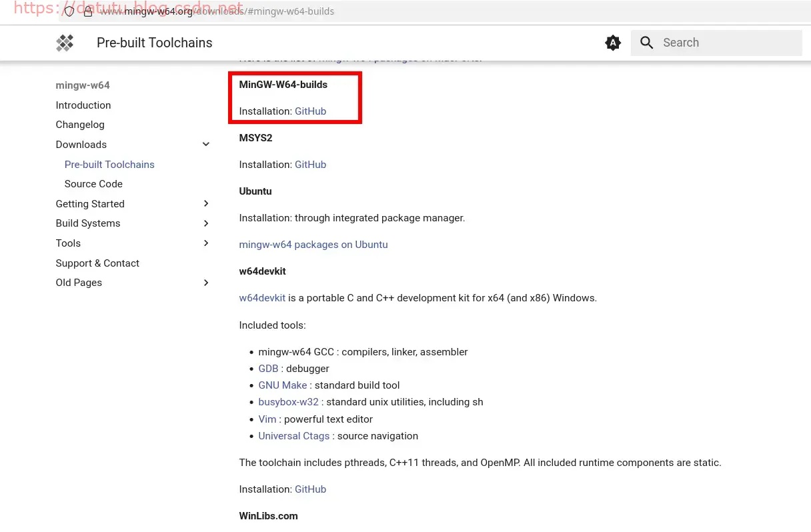Screen dimensions: 811x532
Task: Toggle the light/dark theme icon
Action: tap(612, 43)
